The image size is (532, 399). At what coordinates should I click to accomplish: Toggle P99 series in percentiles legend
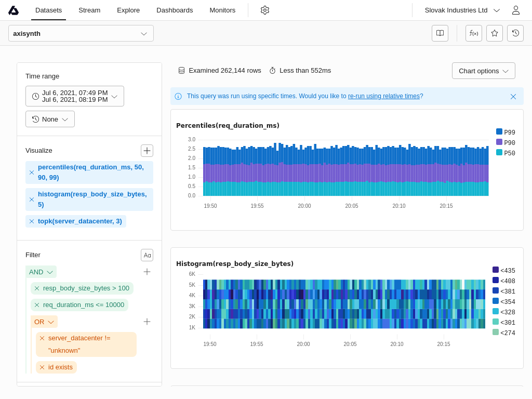[x=506, y=132]
